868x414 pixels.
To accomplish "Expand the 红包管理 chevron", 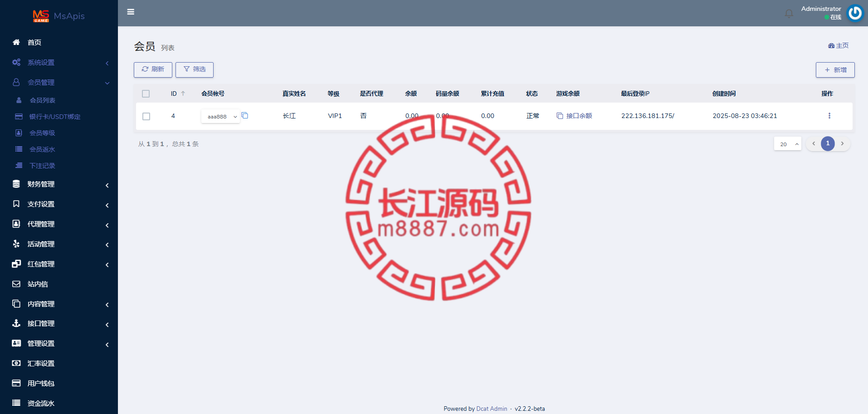I will pos(107,265).
